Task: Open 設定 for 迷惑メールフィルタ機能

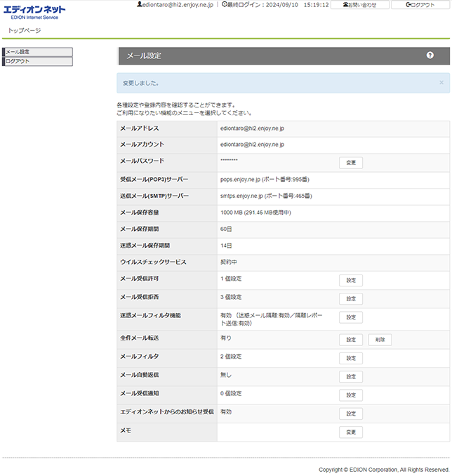Action: coord(351,317)
